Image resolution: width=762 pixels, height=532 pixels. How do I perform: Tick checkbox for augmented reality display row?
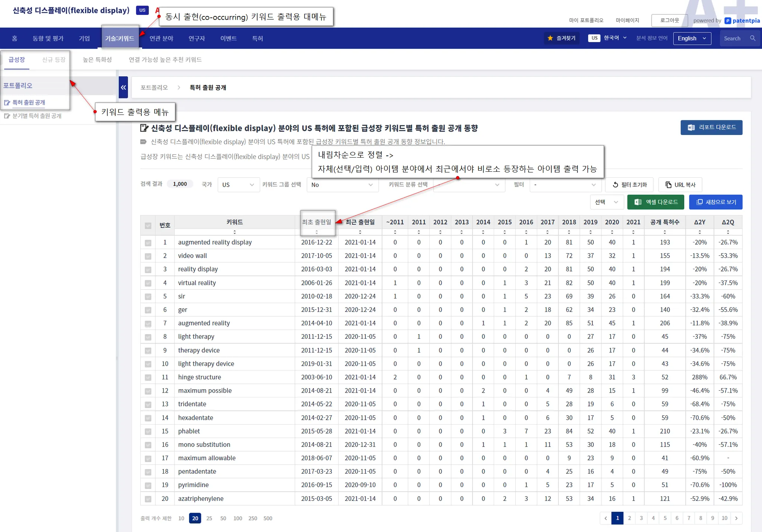(x=148, y=243)
